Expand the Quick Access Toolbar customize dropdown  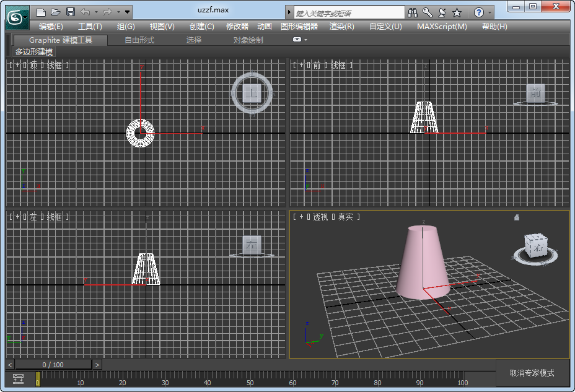pos(127,12)
